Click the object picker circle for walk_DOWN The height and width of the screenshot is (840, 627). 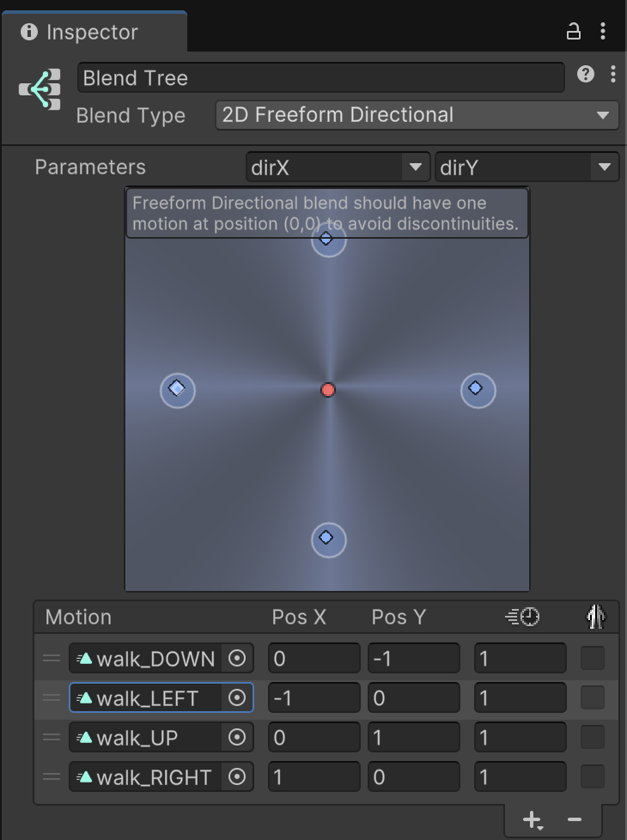237,658
